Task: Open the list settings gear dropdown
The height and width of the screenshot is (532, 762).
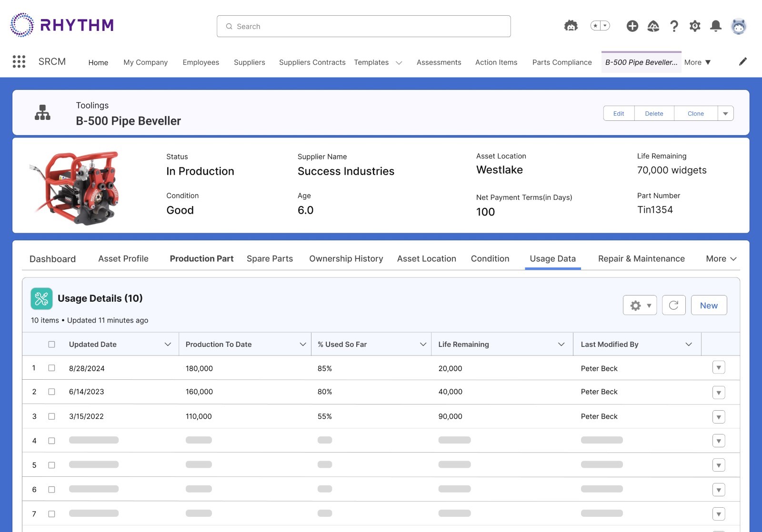Action: (640, 305)
